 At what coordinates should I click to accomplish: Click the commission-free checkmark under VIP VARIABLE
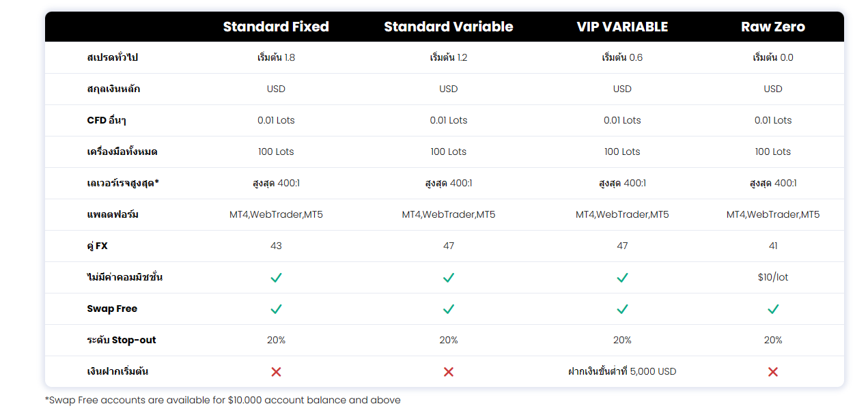(622, 278)
